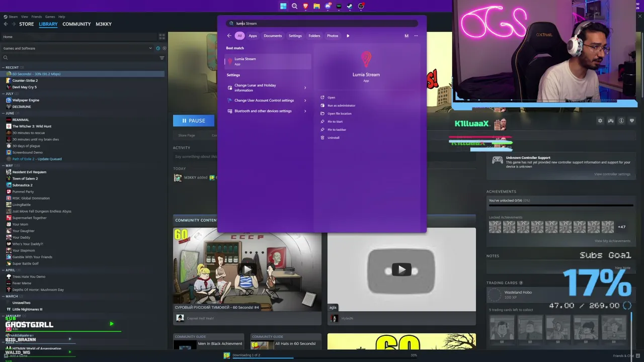This screenshot has height=362, width=644.
Task: Play the YouTube community video thumbnail
Action: point(401,270)
